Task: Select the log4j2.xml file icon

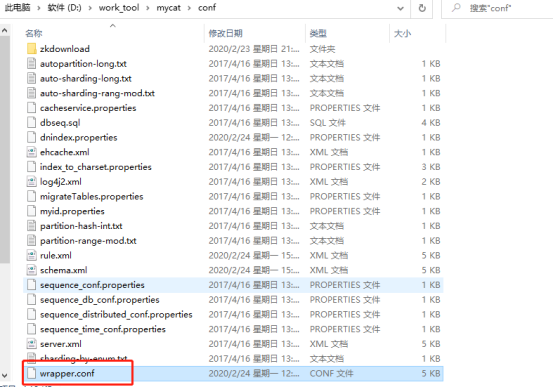Action: coord(31,182)
